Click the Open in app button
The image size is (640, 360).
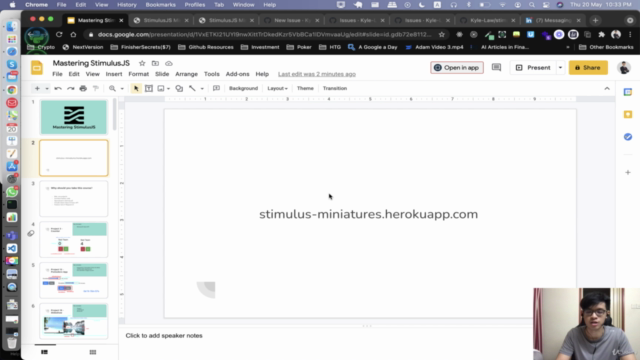click(x=457, y=67)
